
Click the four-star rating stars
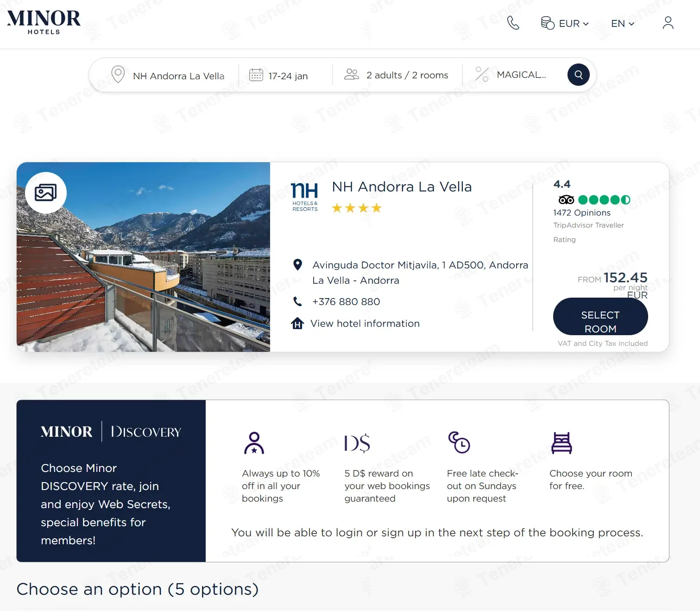[x=356, y=208]
